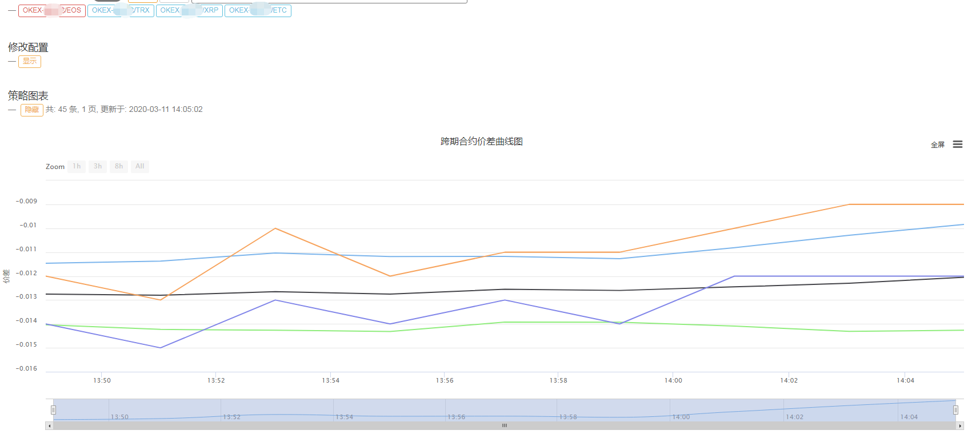Click the navigator scrollbar center grip
This screenshot has height=438, width=980.
[x=504, y=426]
